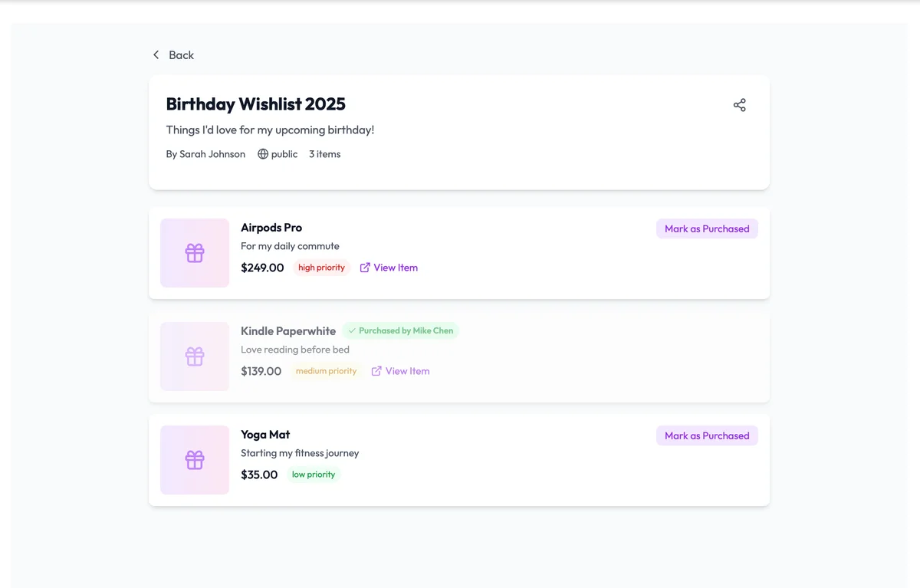Click the share icon on wishlist header

739,105
